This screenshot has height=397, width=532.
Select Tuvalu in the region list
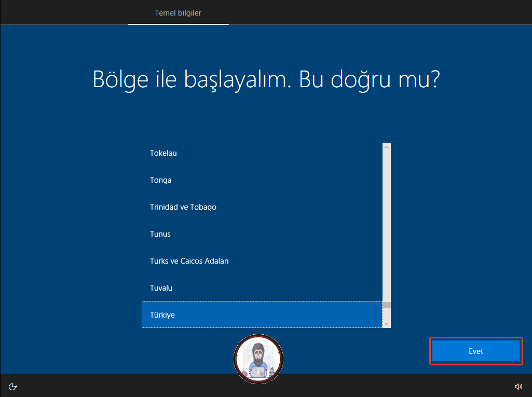(262, 288)
